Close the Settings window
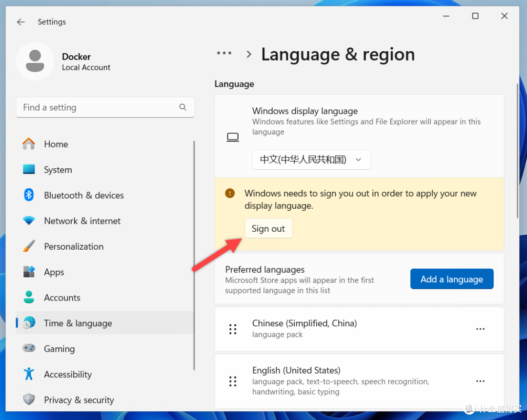The width and height of the screenshot is (527, 420). (504, 16)
